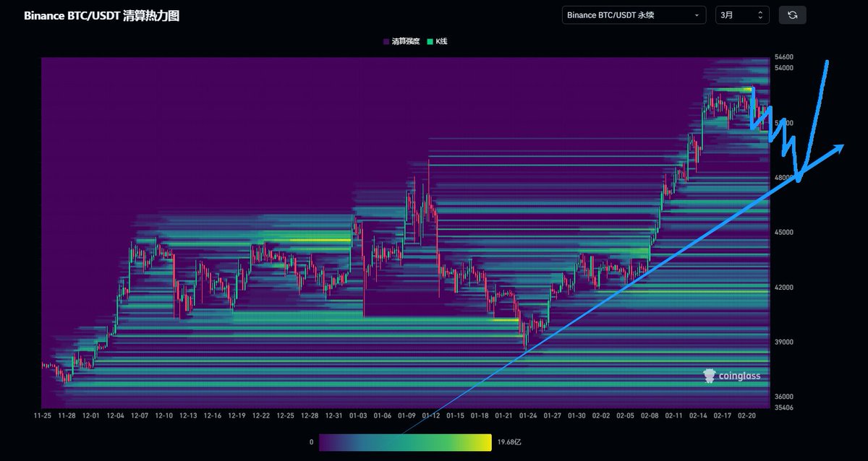
Task: Click the 36000 price axis label
Action: (784, 397)
